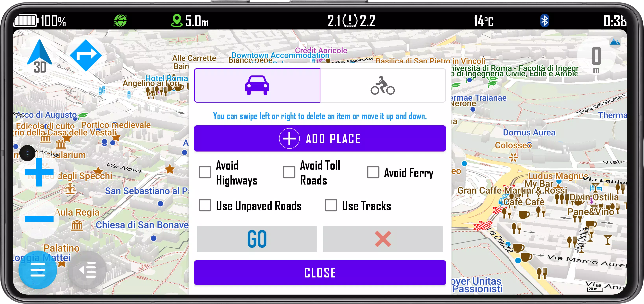644x304 pixels.
Task: Tap the global/online map icon
Action: pos(120,20)
